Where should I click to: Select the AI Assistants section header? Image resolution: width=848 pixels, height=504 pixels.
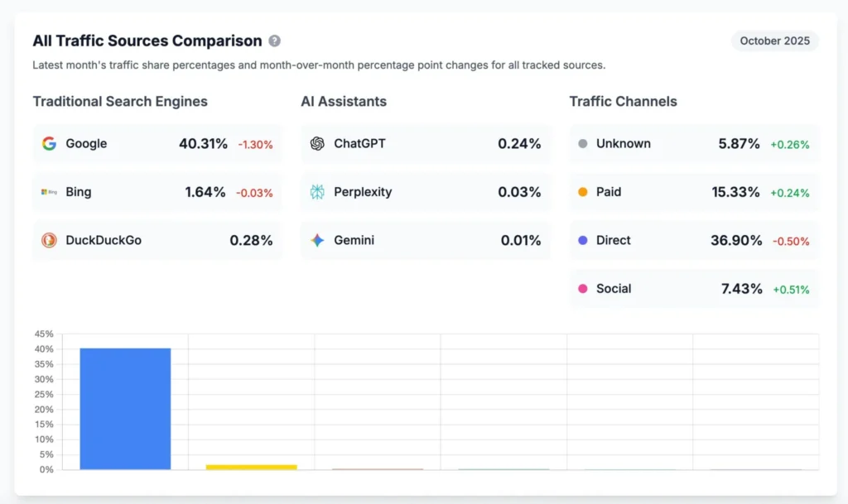click(344, 101)
